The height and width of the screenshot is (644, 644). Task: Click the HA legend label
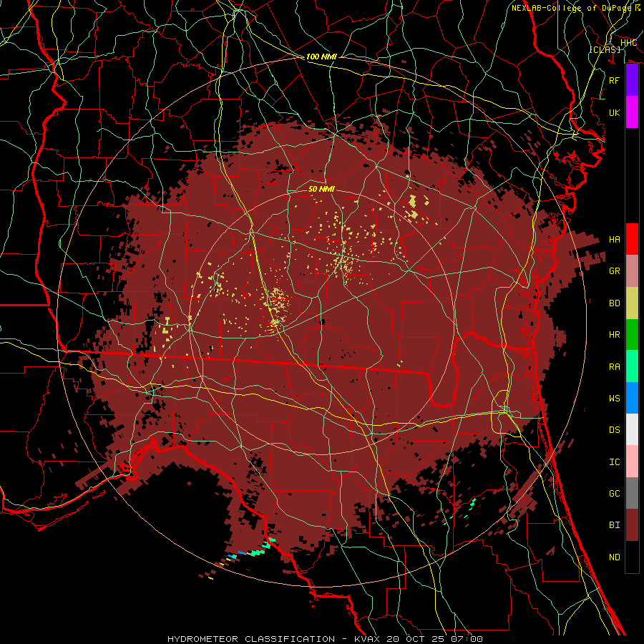pyautogui.click(x=614, y=239)
